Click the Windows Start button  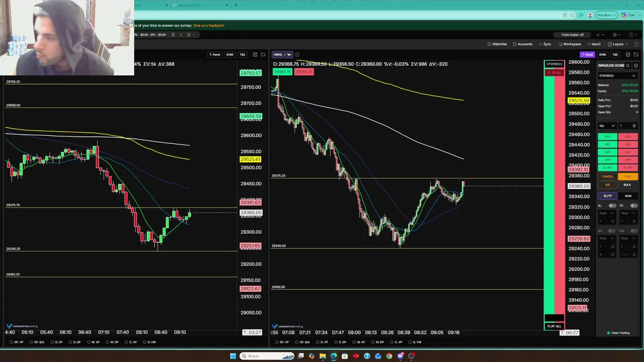pos(233,356)
